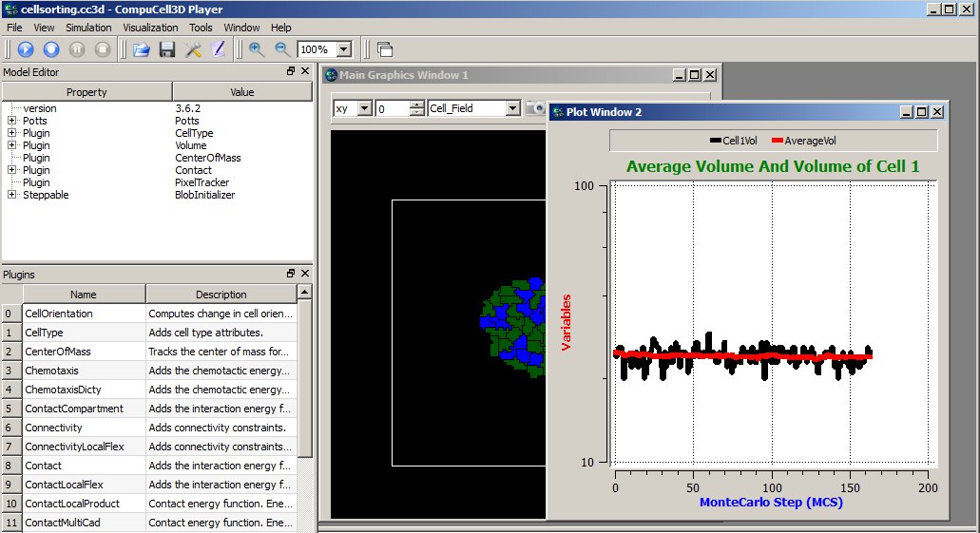
Task: Click row header 5 in Plugins table
Action: [11, 409]
